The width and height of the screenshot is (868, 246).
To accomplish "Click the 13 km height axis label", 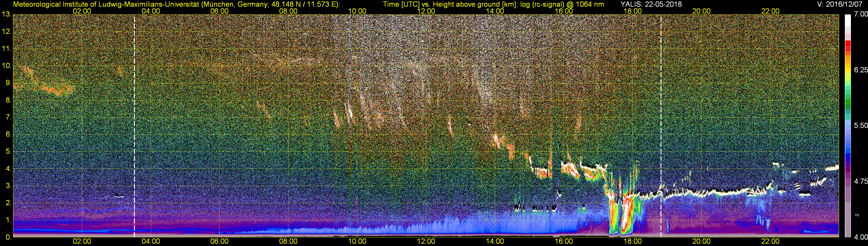I will click(6, 14).
